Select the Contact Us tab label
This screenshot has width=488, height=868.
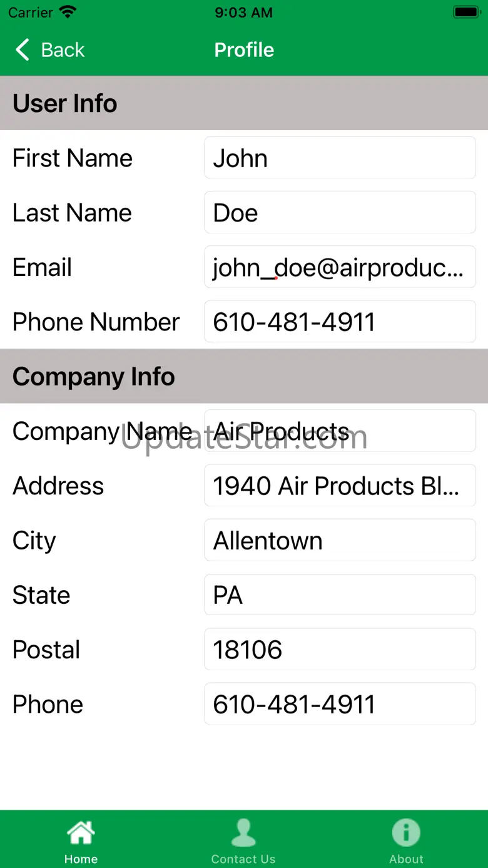[x=243, y=859]
